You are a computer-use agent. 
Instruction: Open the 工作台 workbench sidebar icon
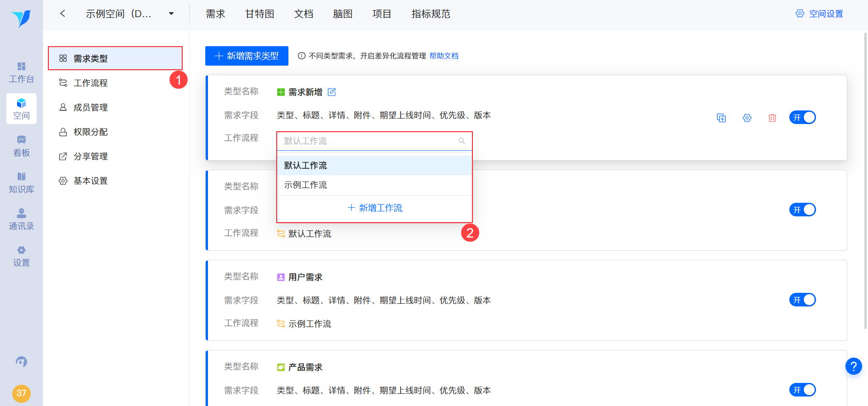21,72
